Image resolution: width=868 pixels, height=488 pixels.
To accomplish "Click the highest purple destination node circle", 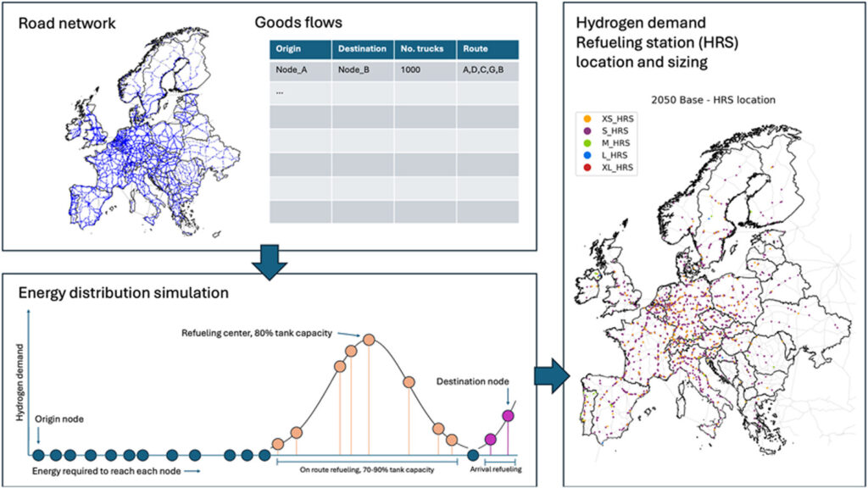I will (x=508, y=415).
